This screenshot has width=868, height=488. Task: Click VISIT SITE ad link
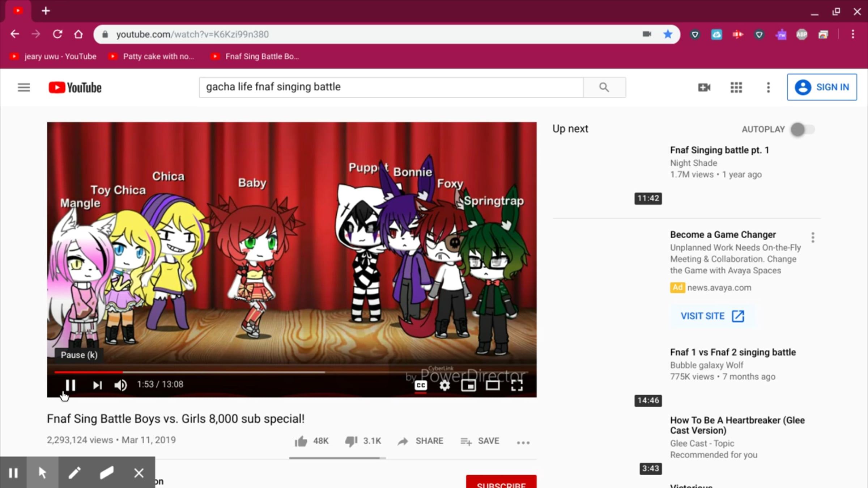pos(712,316)
